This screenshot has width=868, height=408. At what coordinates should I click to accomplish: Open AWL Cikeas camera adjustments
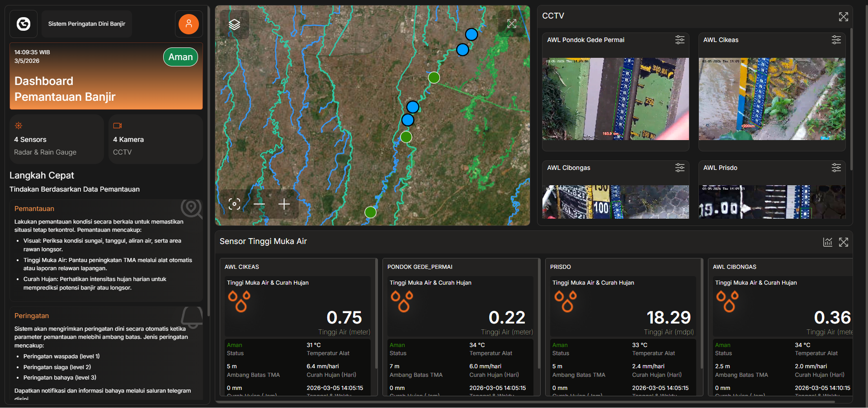point(836,40)
